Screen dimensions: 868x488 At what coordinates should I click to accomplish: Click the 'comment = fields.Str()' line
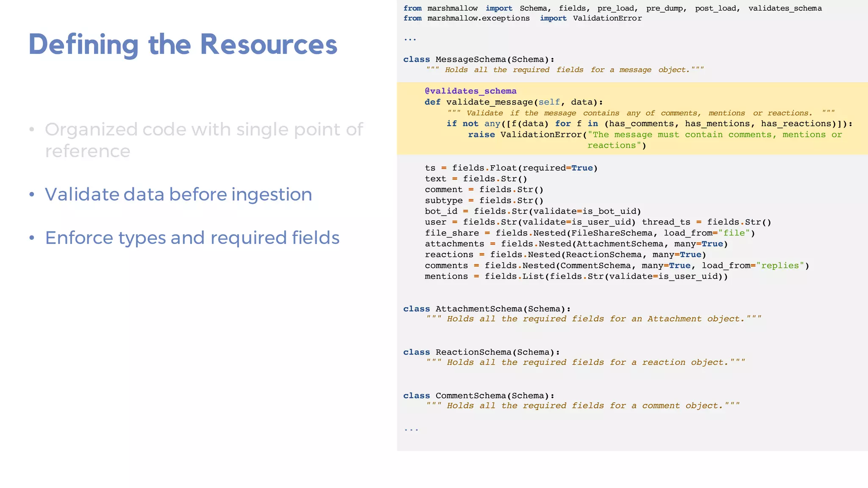pos(484,190)
